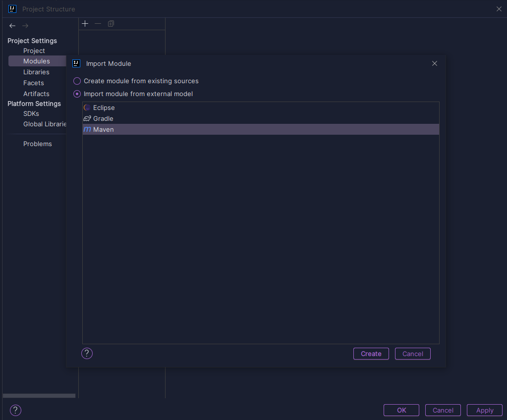This screenshot has width=507, height=420.
Task: Open the Global Libraries settings page
Action: click(x=45, y=124)
